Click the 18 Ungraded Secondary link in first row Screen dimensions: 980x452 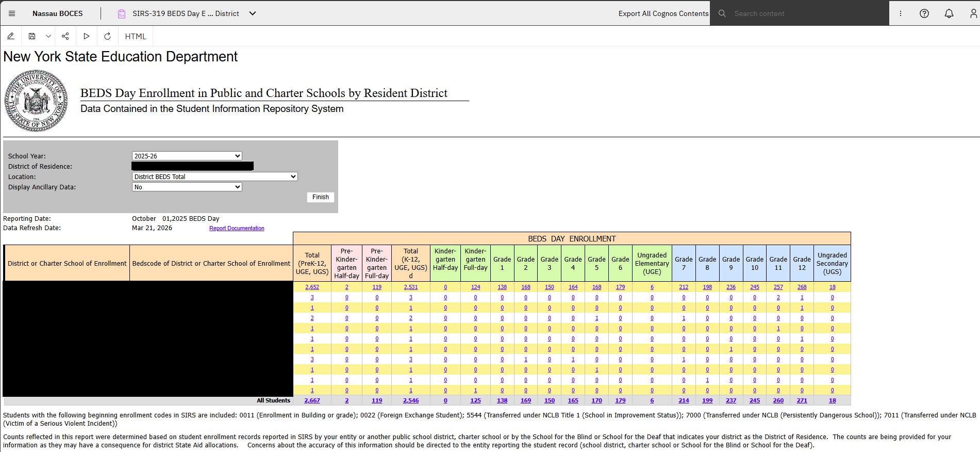coord(832,287)
